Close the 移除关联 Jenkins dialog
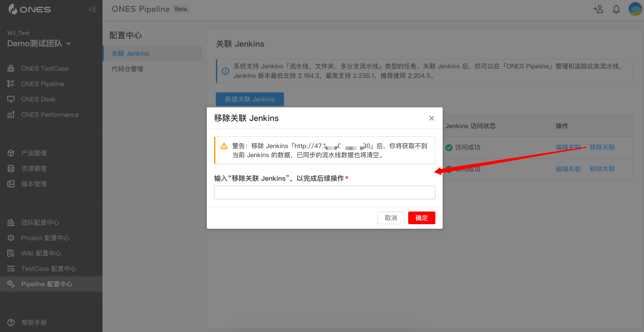Viewport: 644px width, 332px height. click(x=432, y=118)
